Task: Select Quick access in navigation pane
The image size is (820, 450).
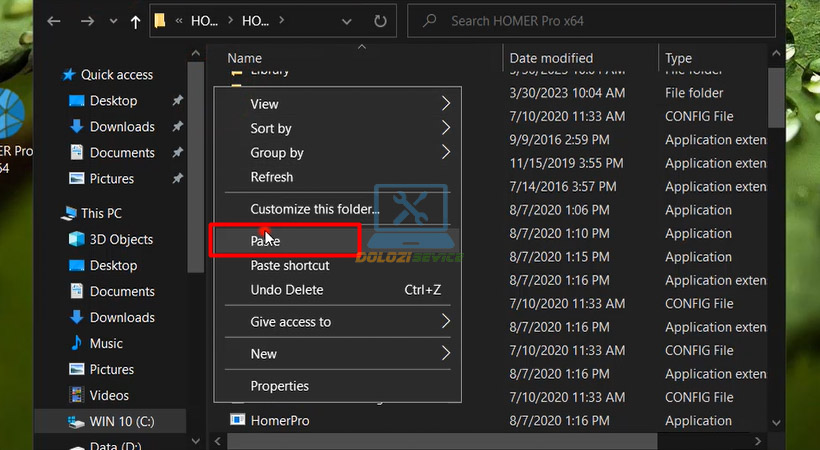Action: point(116,75)
